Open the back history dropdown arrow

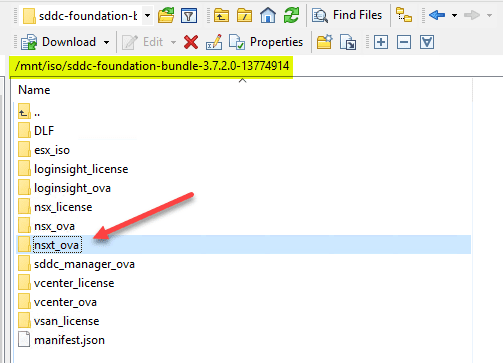click(454, 15)
